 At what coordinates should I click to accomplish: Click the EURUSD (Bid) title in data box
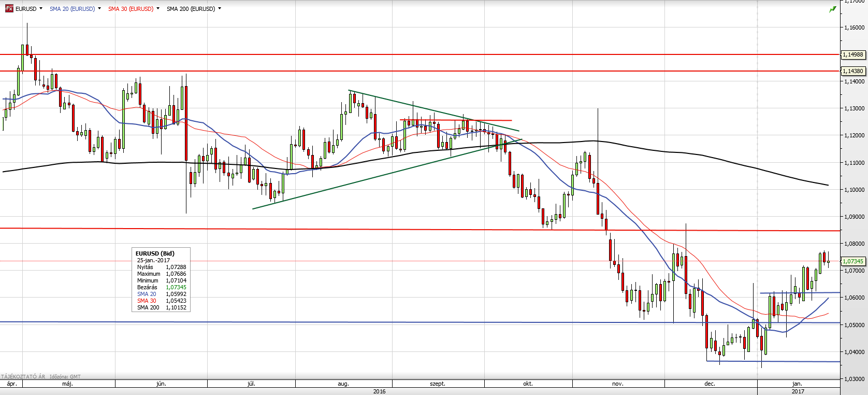pyautogui.click(x=155, y=253)
